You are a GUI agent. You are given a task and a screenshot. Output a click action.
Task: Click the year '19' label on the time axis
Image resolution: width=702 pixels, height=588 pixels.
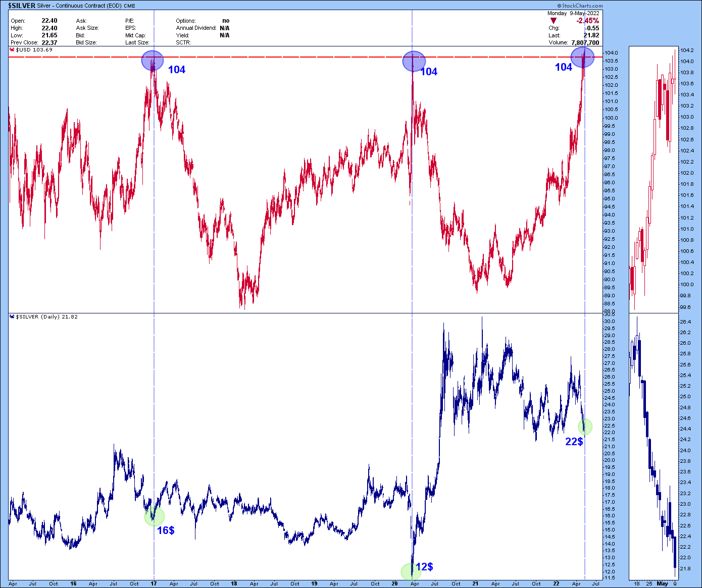pyautogui.click(x=315, y=583)
